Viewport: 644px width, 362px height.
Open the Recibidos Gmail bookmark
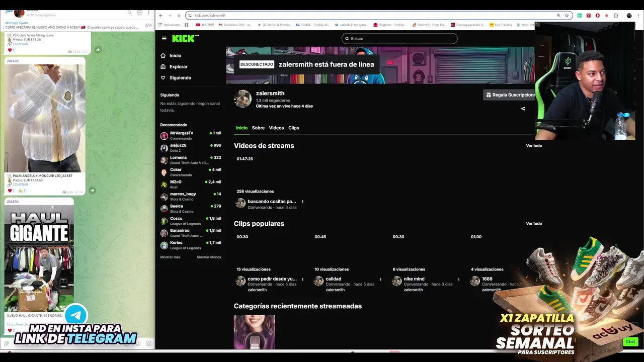(234, 25)
